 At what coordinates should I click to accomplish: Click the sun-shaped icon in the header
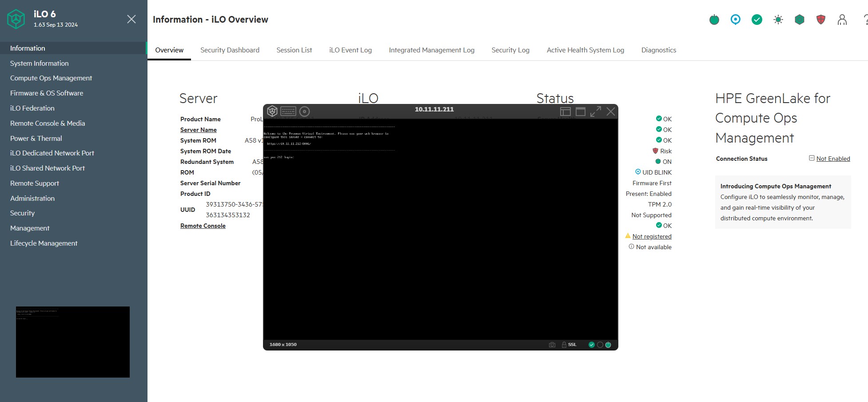[778, 20]
